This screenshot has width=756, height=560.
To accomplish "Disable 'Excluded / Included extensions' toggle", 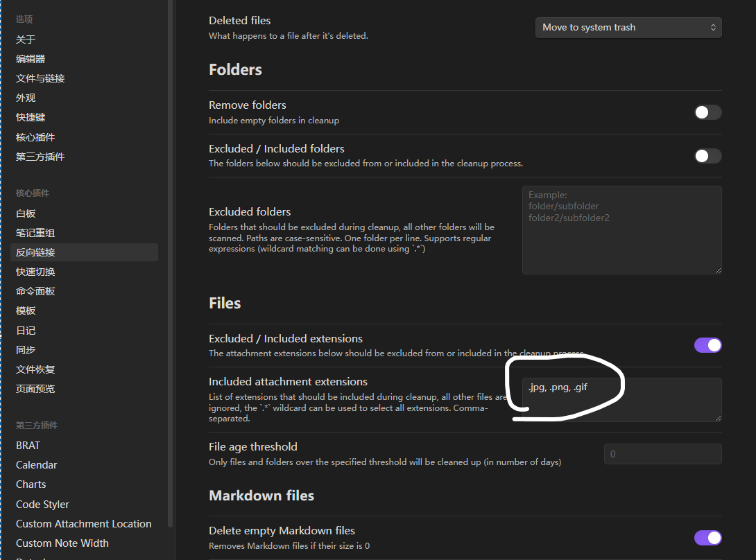I will tap(707, 344).
